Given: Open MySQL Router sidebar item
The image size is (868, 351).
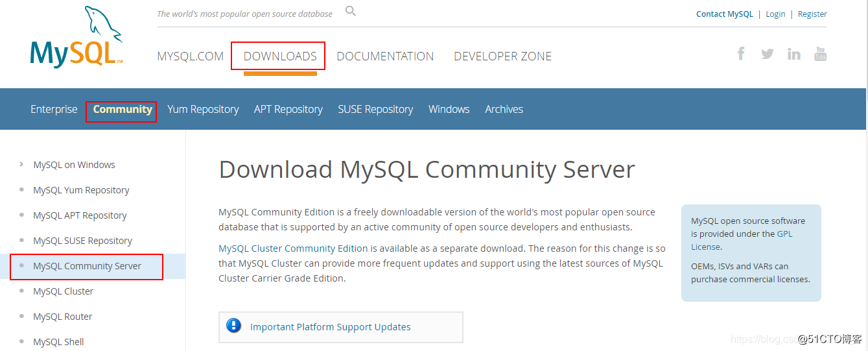Looking at the screenshot, I should click(x=62, y=317).
